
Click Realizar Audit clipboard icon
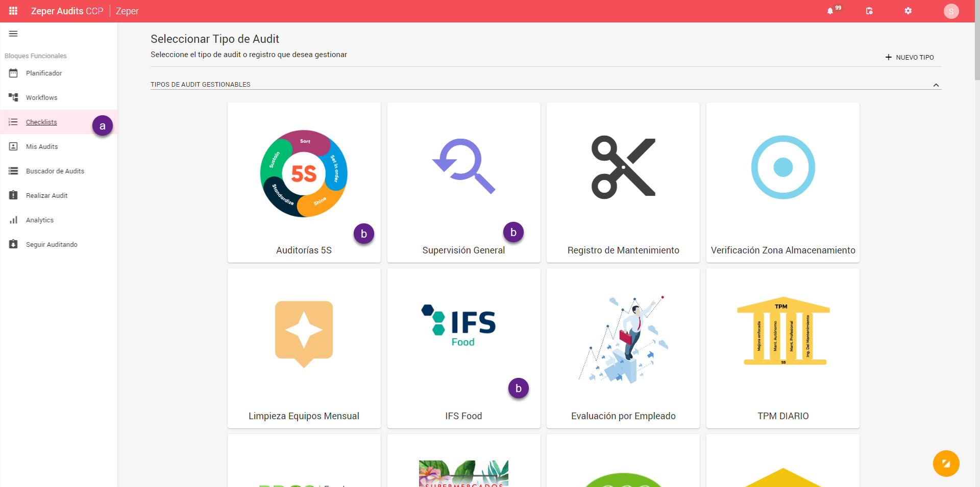tap(13, 195)
